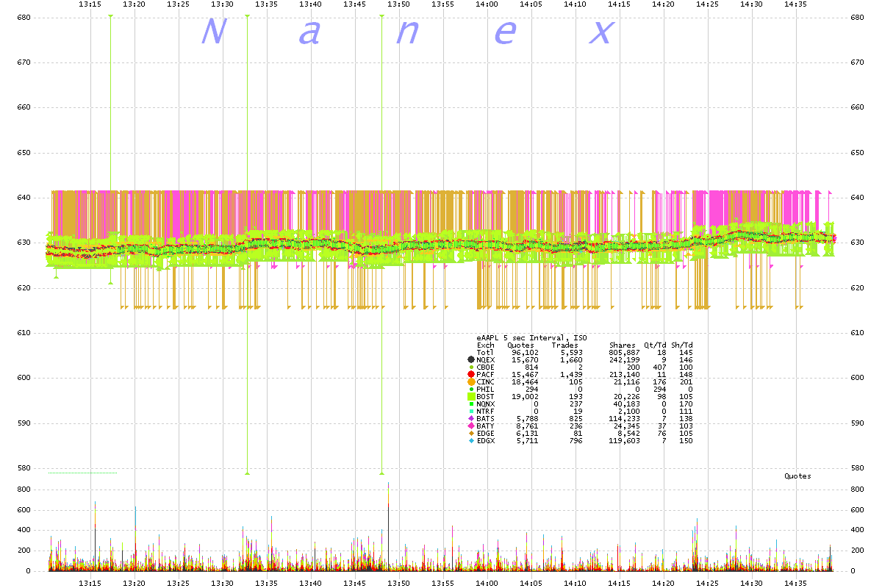This screenshot has width=882, height=588.
Task: Click the purple BATS legend diamond
Action: [470, 418]
